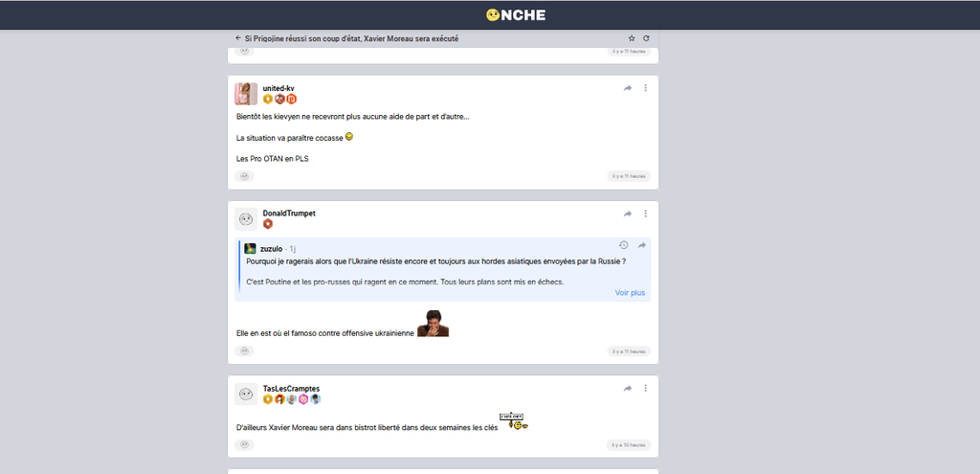View quote history with the clock icon
The height and width of the screenshot is (474, 980).
(623, 245)
